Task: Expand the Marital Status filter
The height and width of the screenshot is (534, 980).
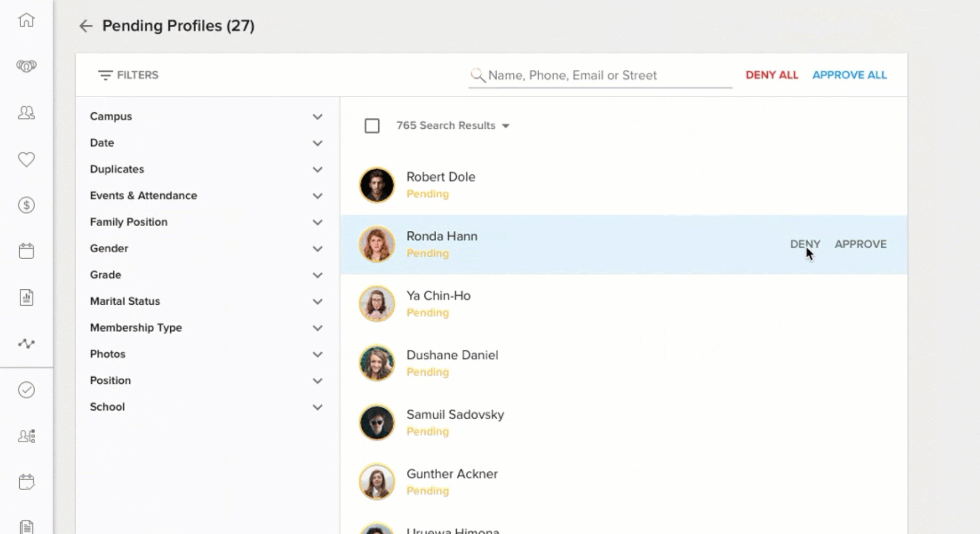Action: click(317, 301)
